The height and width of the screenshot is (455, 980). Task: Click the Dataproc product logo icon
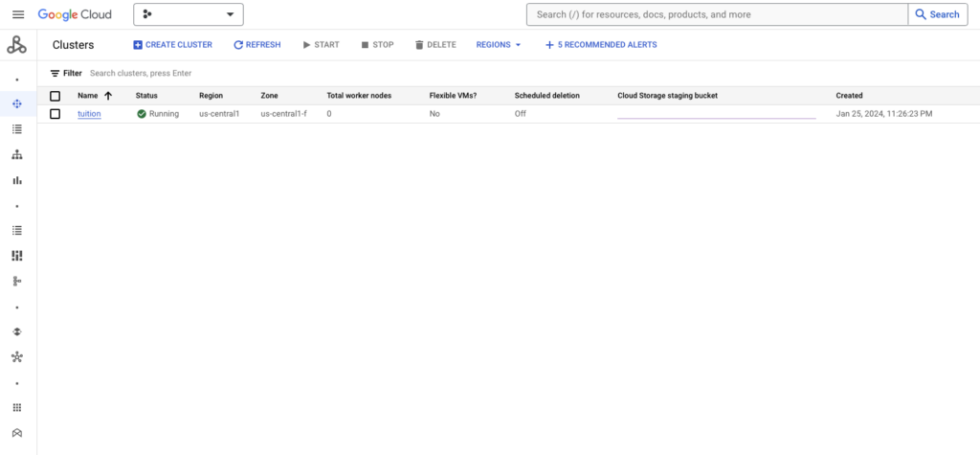(x=16, y=45)
